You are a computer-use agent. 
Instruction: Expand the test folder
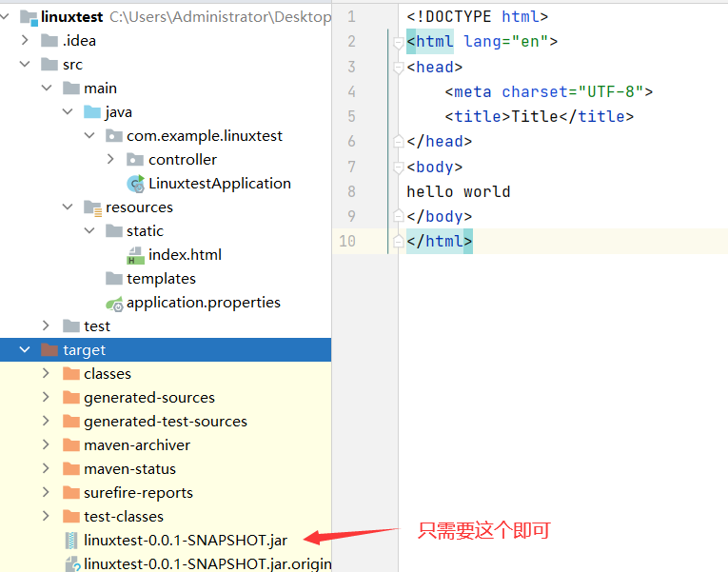46,325
